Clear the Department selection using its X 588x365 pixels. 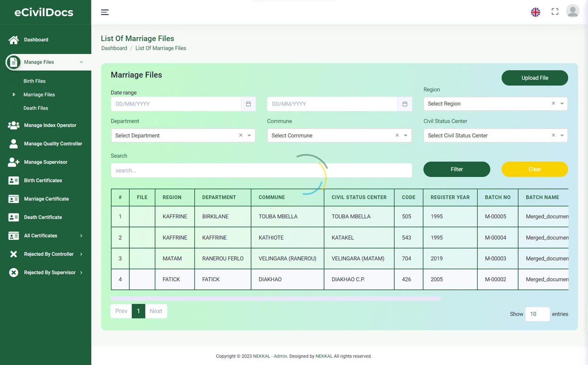(240, 135)
